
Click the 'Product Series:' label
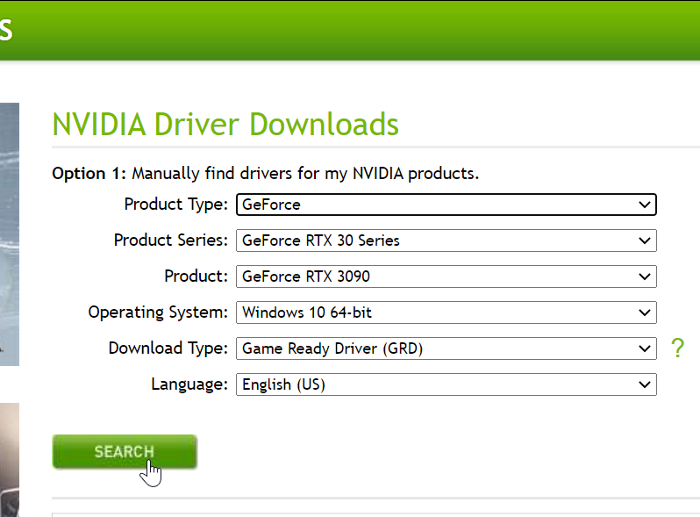pyautogui.click(x=171, y=240)
